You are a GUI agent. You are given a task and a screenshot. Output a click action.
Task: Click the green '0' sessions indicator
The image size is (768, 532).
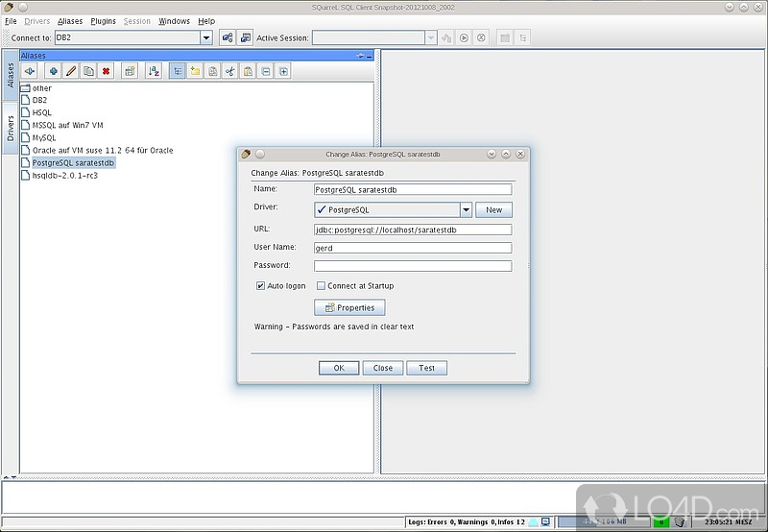pyautogui.click(x=661, y=521)
